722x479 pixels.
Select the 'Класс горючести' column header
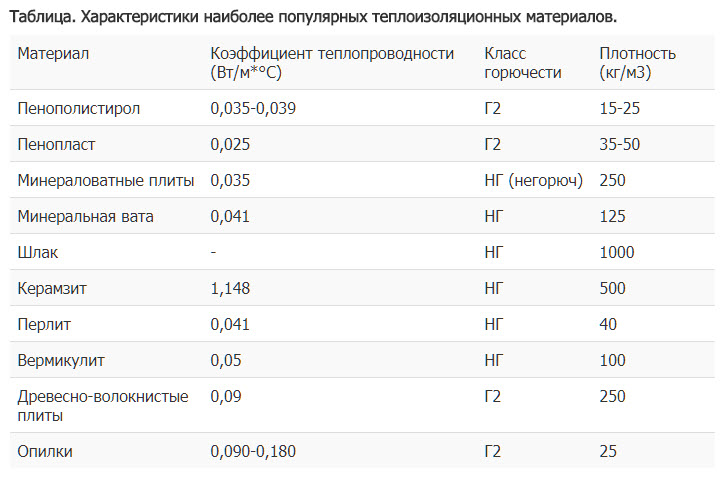click(523, 63)
